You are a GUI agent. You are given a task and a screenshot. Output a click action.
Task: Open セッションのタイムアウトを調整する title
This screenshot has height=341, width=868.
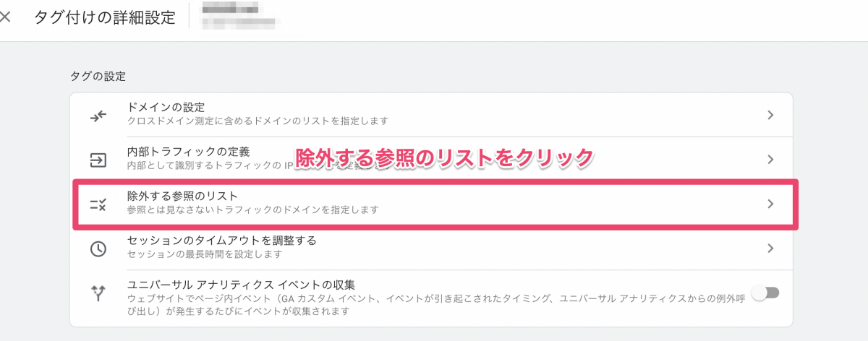(221, 241)
